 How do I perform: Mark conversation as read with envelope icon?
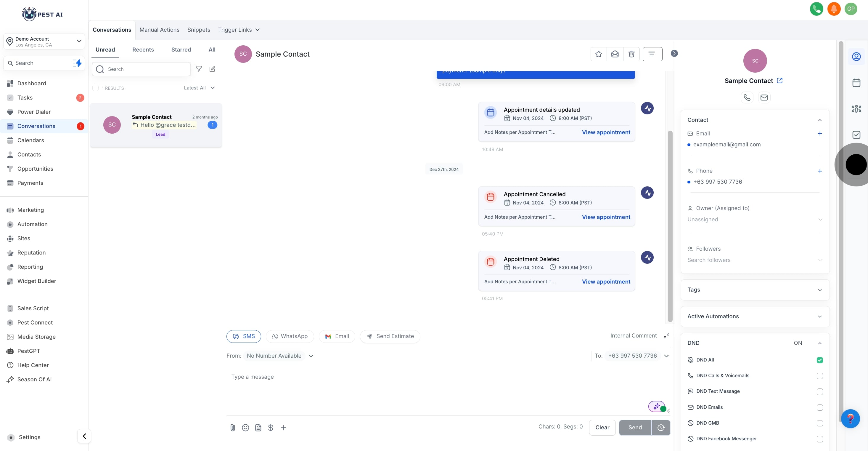(615, 54)
